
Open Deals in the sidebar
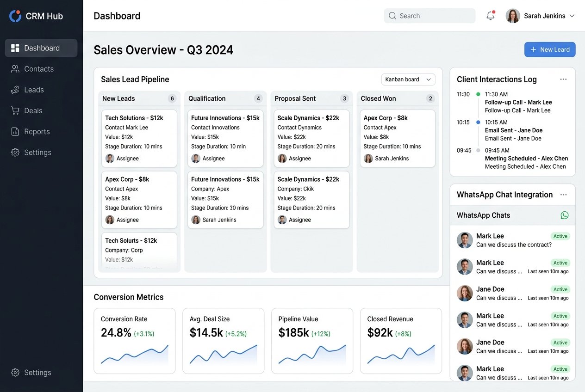pos(41,110)
